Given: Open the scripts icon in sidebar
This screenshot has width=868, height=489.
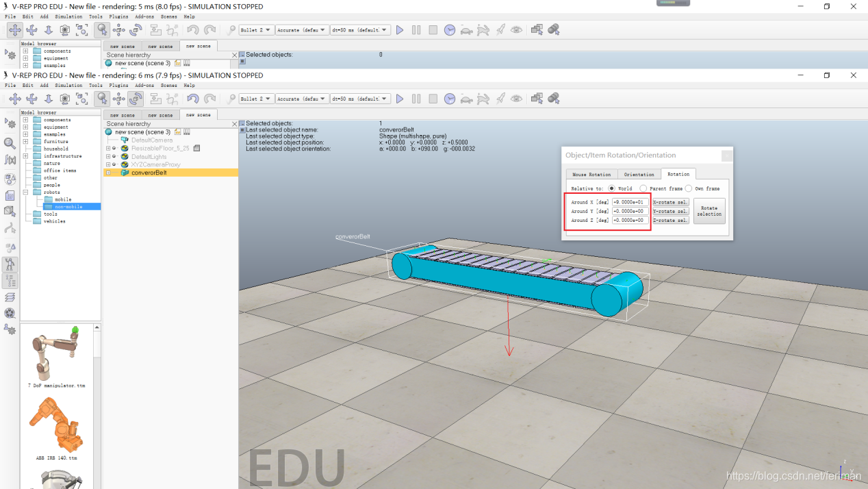Looking at the screenshot, I should (10, 195).
